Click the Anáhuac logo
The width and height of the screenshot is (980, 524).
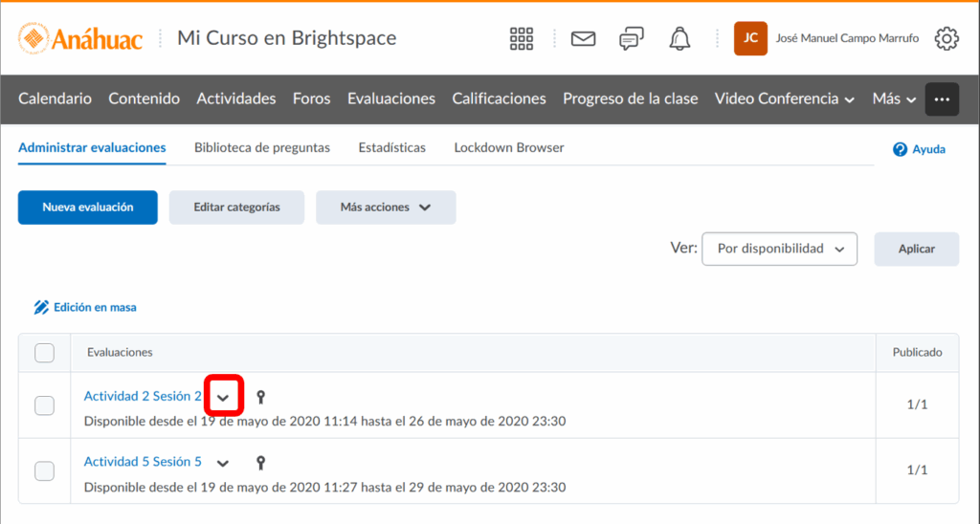(80, 38)
